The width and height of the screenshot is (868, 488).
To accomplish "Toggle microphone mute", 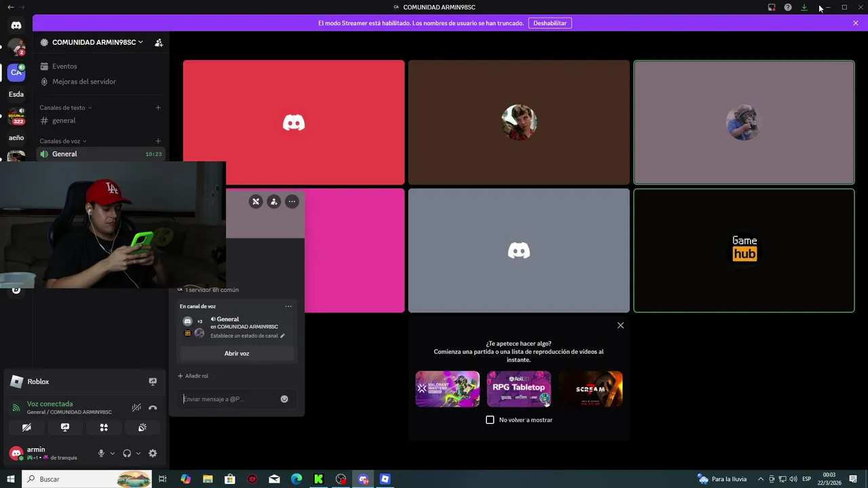I will pos(101,453).
